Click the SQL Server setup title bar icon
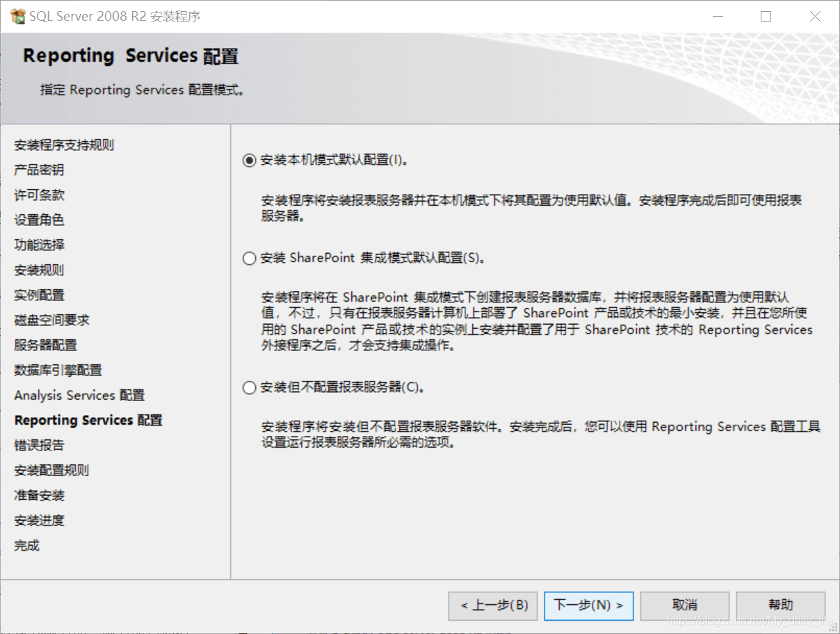The image size is (840, 634). [x=18, y=16]
